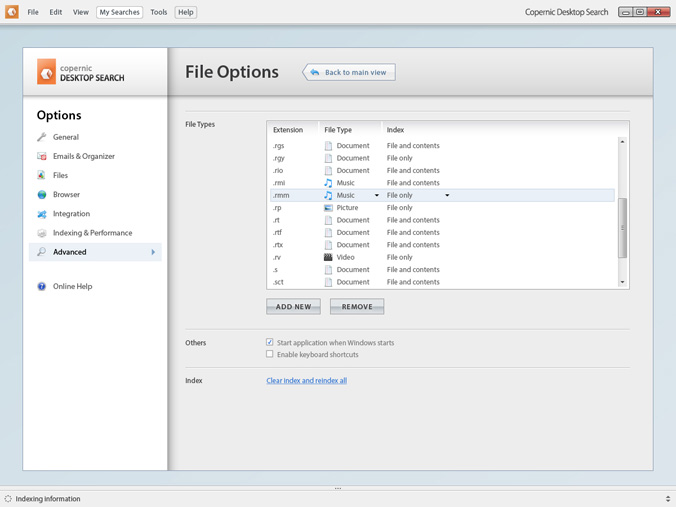Open the My Searches menu
Screen dimensions: 676x507
coord(119,12)
